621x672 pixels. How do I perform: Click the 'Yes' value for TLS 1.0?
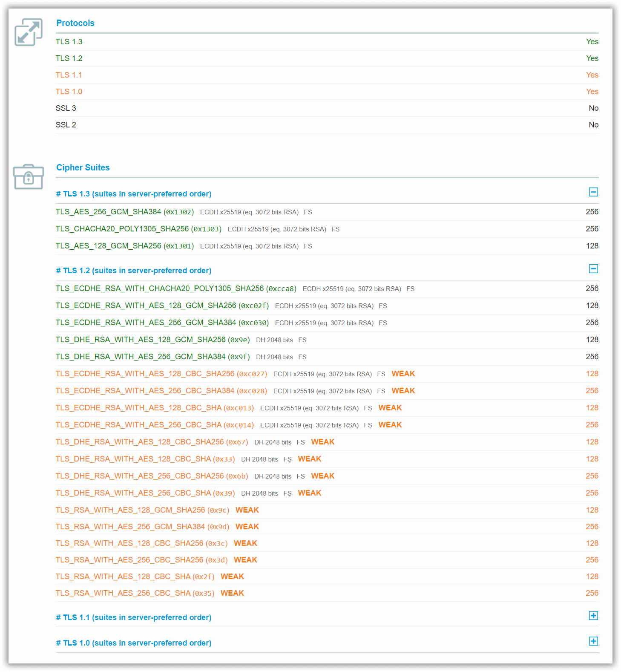tap(592, 92)
